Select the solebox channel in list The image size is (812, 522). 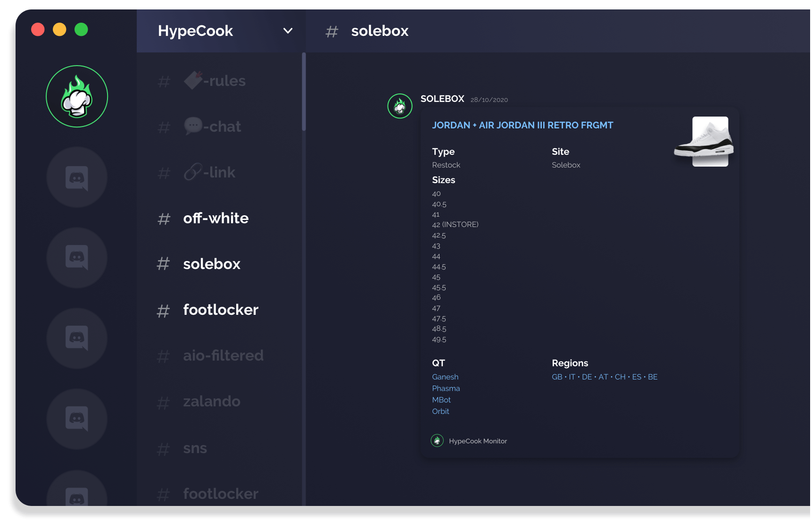pyautogui.click(x=212, y=264)
